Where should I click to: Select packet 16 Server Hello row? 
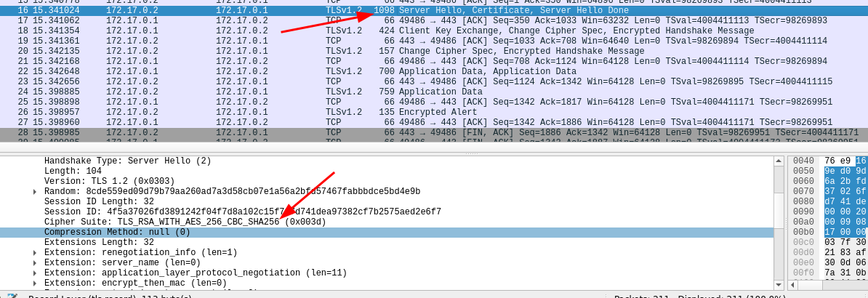point(436,11)
